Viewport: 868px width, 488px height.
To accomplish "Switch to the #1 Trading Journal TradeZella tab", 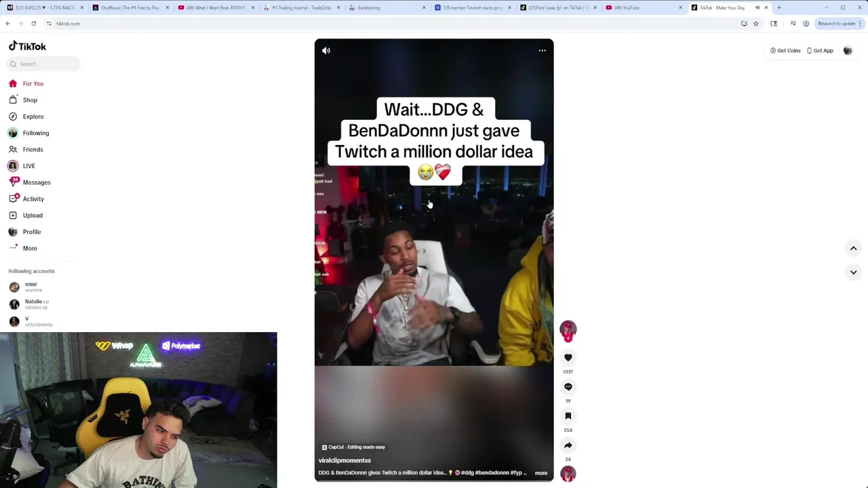I will point(301,7).
